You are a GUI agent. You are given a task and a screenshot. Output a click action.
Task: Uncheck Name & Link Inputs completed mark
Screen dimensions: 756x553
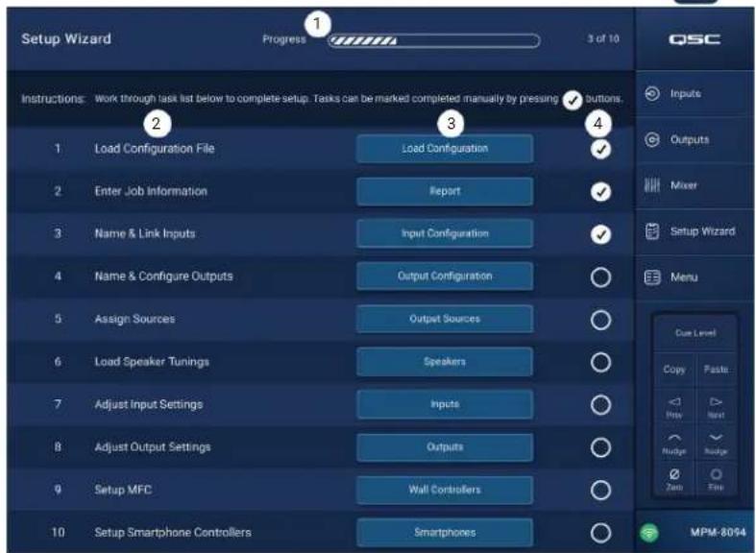point(600,234)
